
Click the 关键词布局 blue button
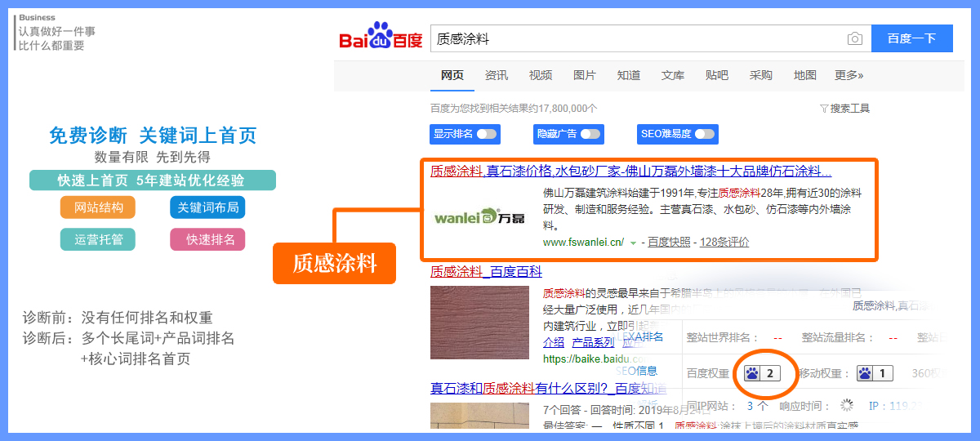pos(207,207)
